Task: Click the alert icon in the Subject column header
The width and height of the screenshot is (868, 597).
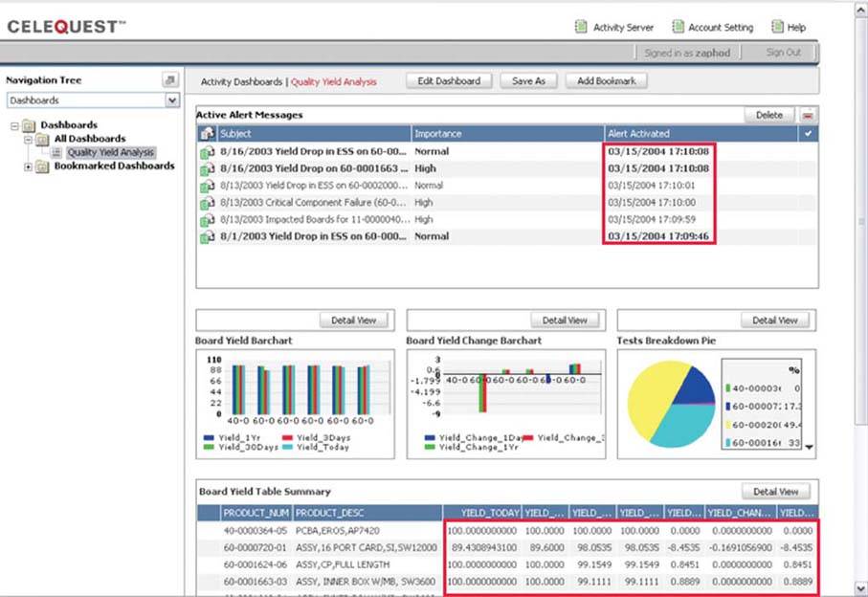Action: (207, 134)
